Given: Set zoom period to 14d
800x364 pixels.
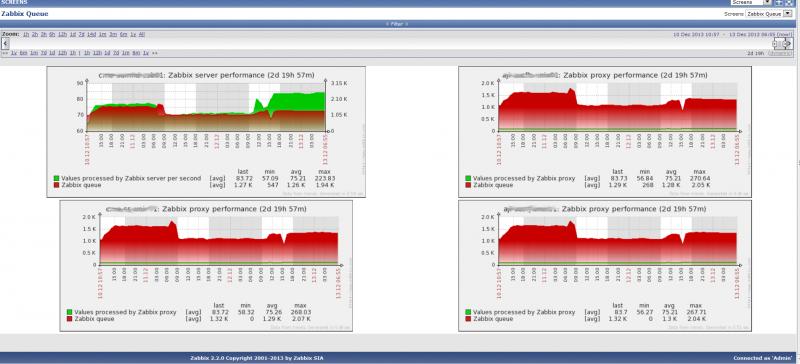Looking at the screenshot, I should click(x=91, y=34).
